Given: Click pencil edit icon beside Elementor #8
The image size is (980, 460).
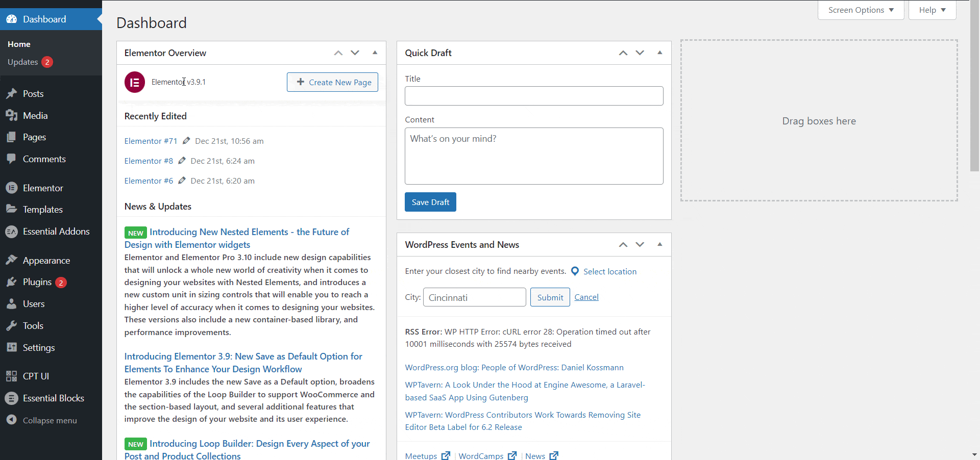Looking at the screenshot, I should coord(182,161).
